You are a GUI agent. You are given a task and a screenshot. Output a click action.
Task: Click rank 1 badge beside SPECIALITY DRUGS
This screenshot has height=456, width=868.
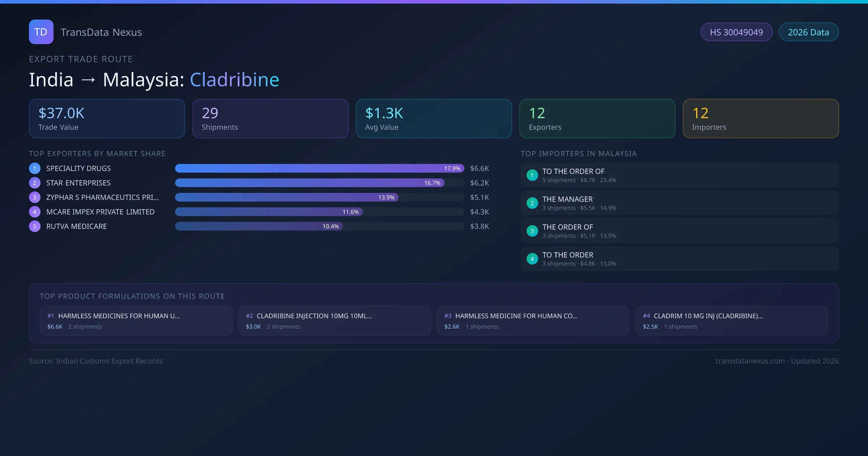click(x=34, y=168)
